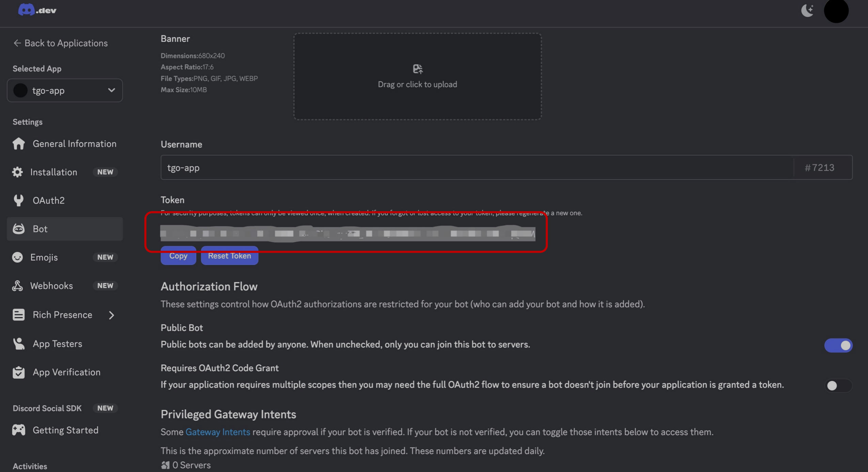Image resolution: width=868 pixels, height=472 pixels.
Task: Open Webhooks via the webhook icon
Action: tap(17, 285)
